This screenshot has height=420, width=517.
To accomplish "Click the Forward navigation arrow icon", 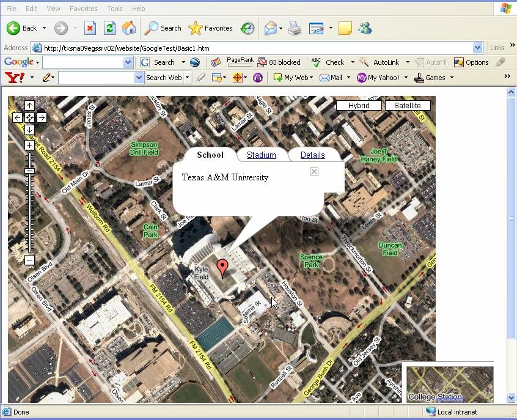I will (61, 28).
